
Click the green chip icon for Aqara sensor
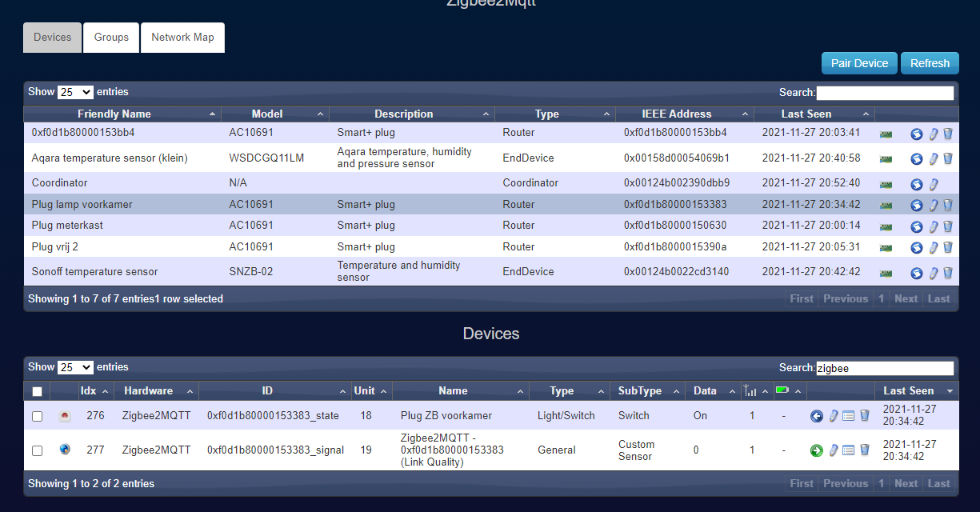coord(886,158)
